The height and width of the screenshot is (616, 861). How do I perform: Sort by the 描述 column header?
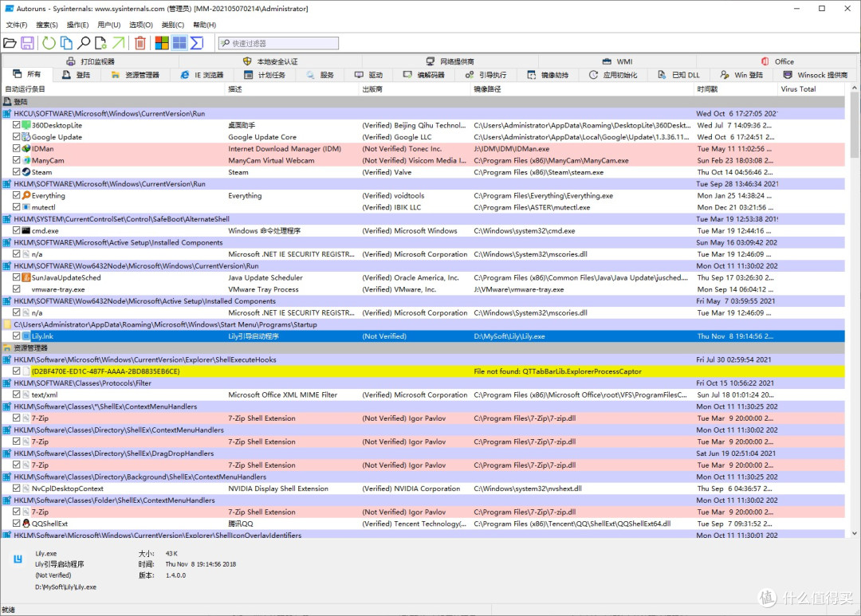coord(292,89)
